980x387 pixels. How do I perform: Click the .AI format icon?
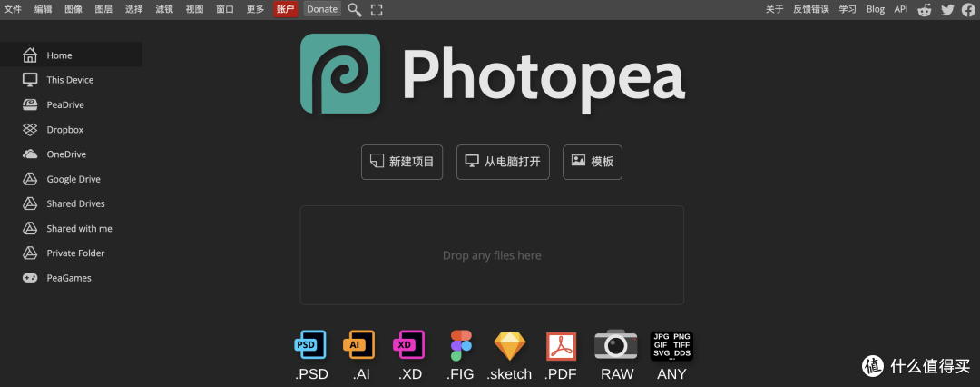point(358,344)
